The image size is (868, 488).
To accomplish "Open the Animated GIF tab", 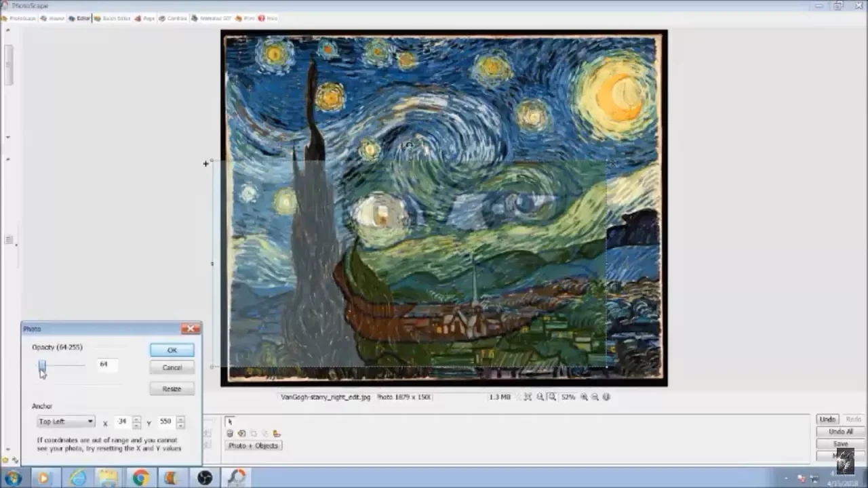I will tap(212, 18).
